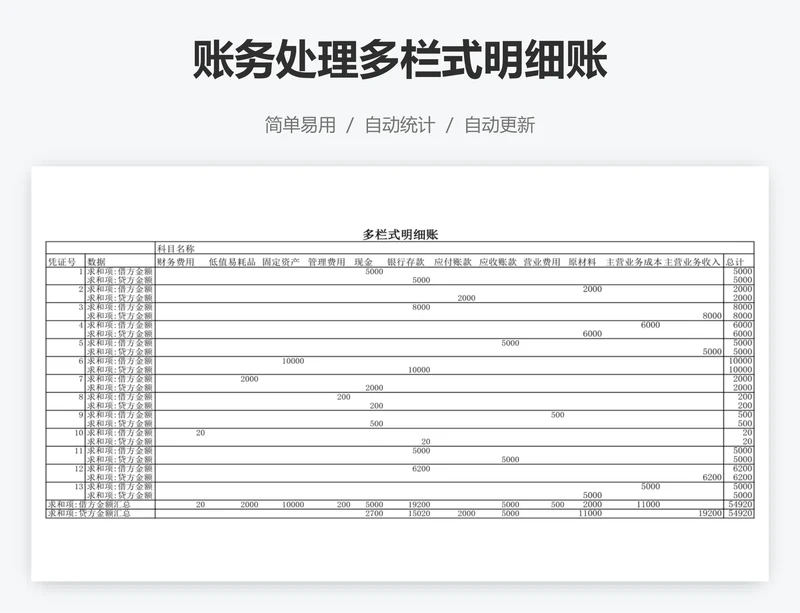Click the 财务费用 column header
Viewport: 800px width, 613px height.
pyautogui.click(x=176, y=262)
